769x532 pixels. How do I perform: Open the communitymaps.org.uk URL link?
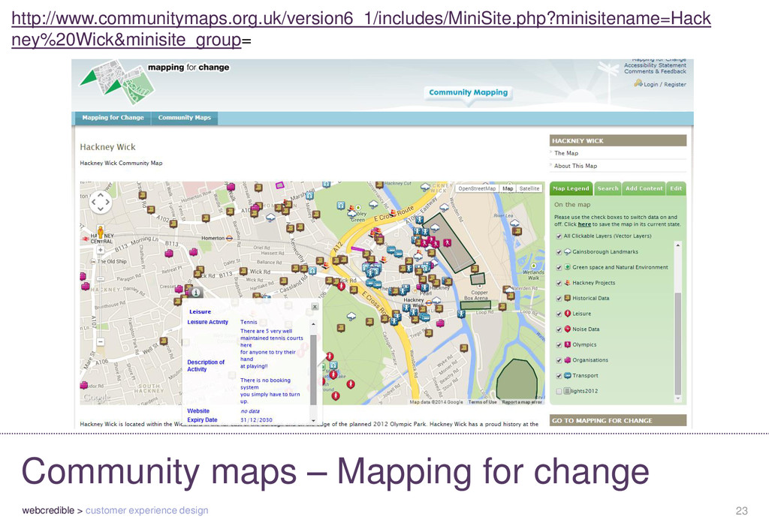[361, 29]
